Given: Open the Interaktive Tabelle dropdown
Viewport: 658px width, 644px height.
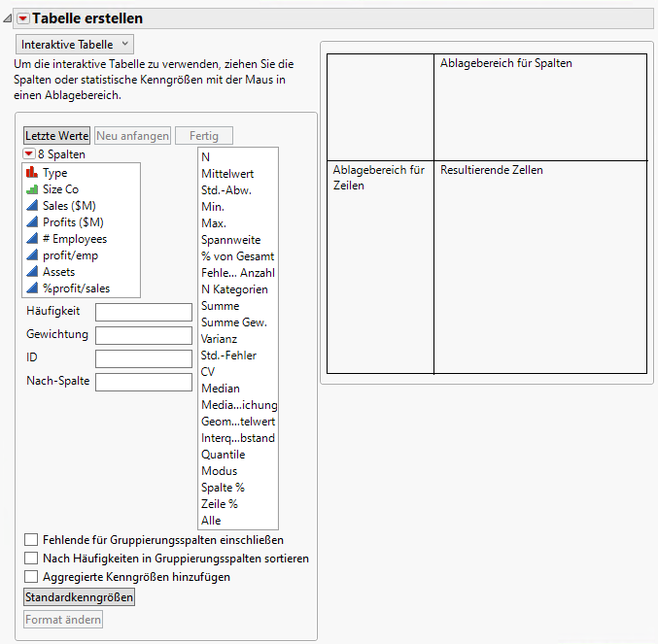Looking at the screenshot, I should (75, 45).
